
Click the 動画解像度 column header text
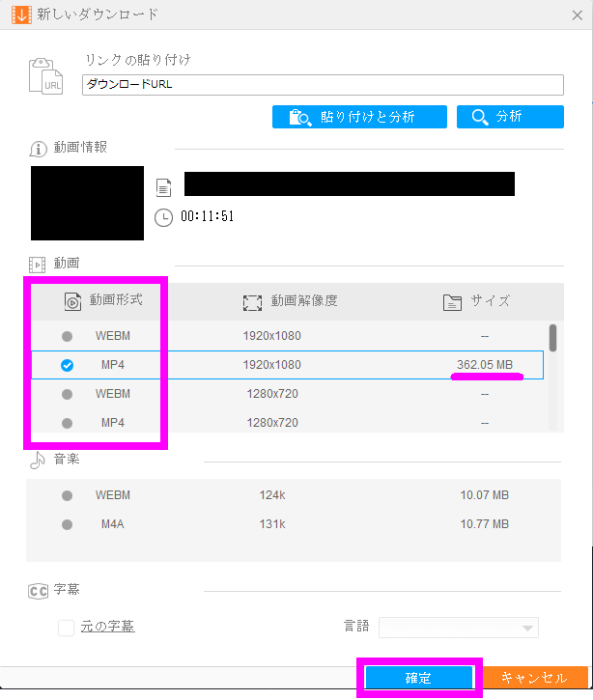pyautogui.click(x=304, y=301)
